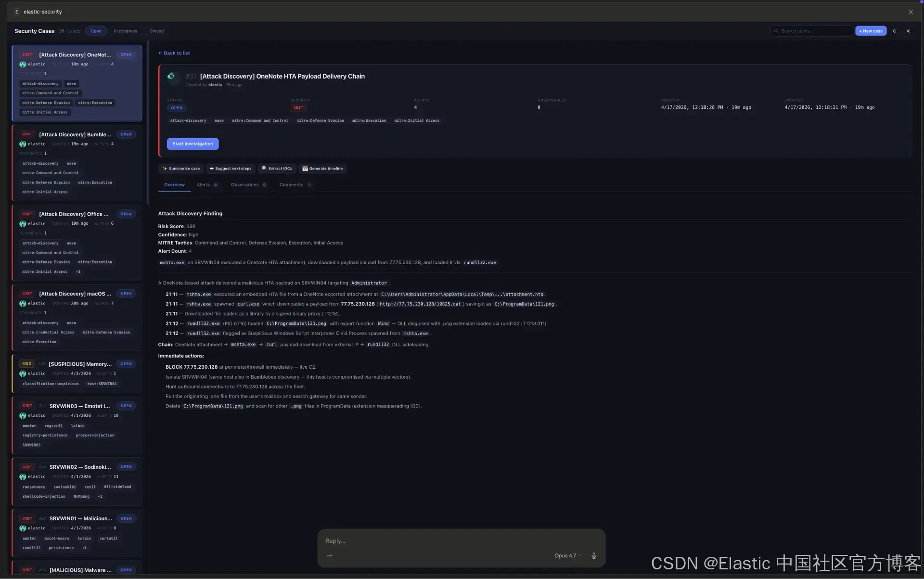Click the microphone icon in reply box
This screenshot has height=579, width=924.
594,555
